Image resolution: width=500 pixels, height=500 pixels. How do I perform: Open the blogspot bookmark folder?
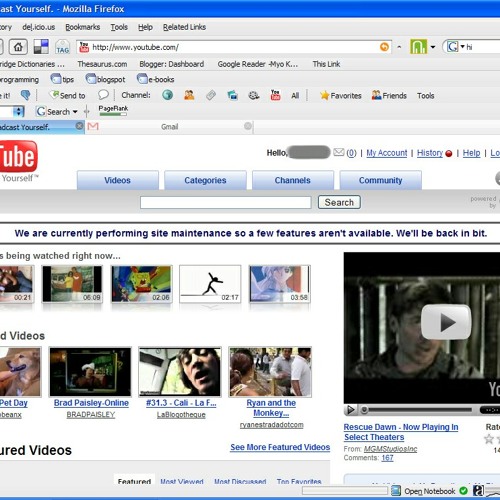105,79
